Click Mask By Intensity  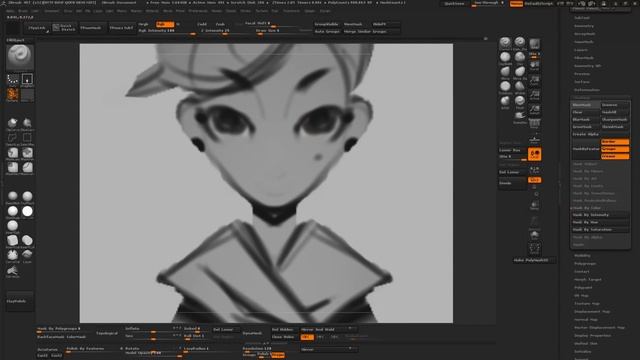click(x=600, y=215)
